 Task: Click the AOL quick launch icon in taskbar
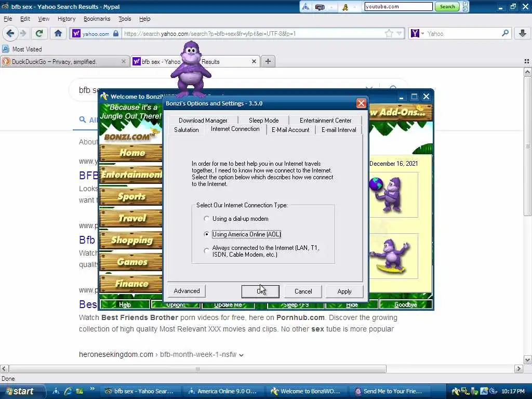point(56,391)
